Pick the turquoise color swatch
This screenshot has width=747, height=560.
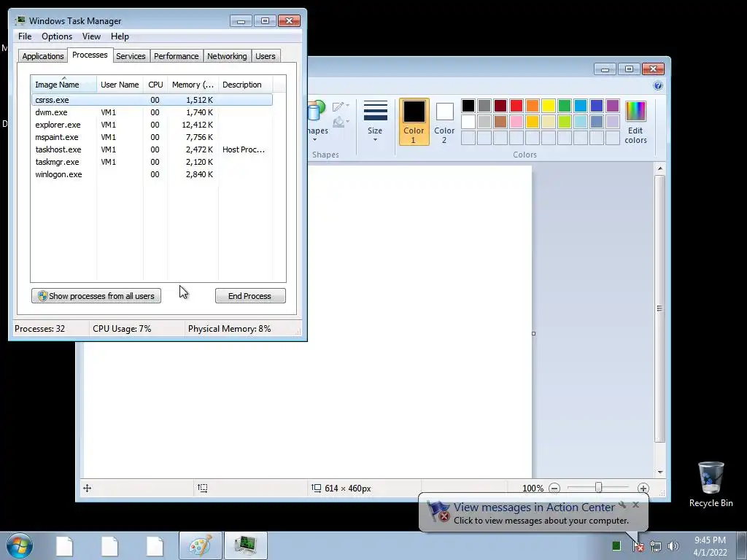[x=581, y=106]
